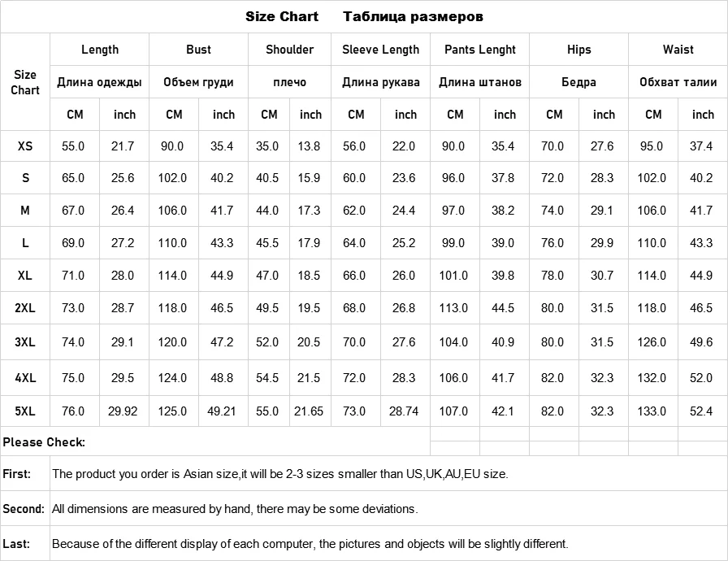
Task: Click the Shoulder column header
Action: tap(289, 50)
